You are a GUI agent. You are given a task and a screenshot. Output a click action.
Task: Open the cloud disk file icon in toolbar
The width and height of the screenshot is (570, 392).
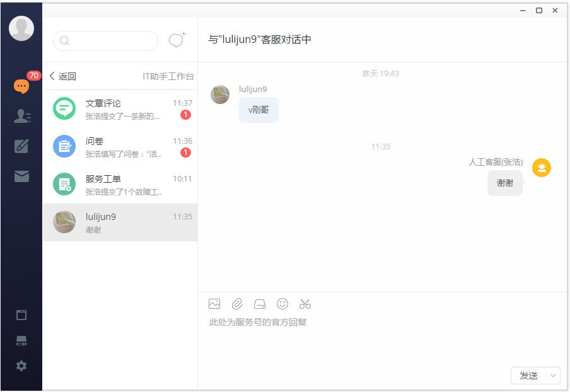pyautogui.click(x=260, y=304)
